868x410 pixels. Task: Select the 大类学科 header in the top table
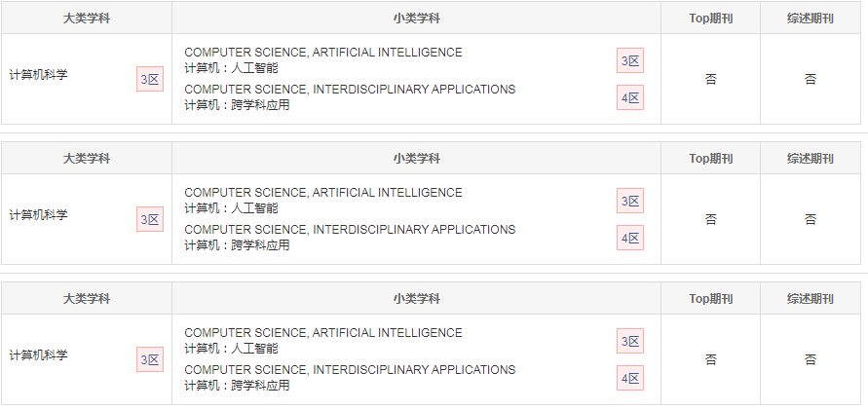pyautogui.click(x=87, y=19)
